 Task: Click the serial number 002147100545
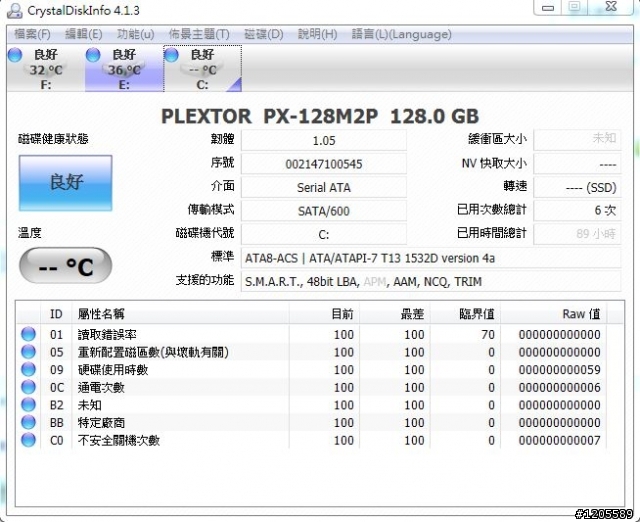324,164
